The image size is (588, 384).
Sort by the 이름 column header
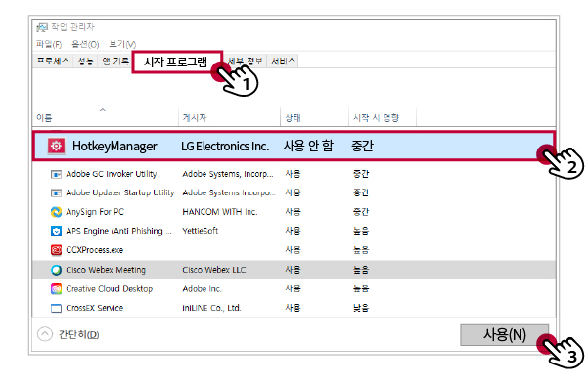coord(105,118)
